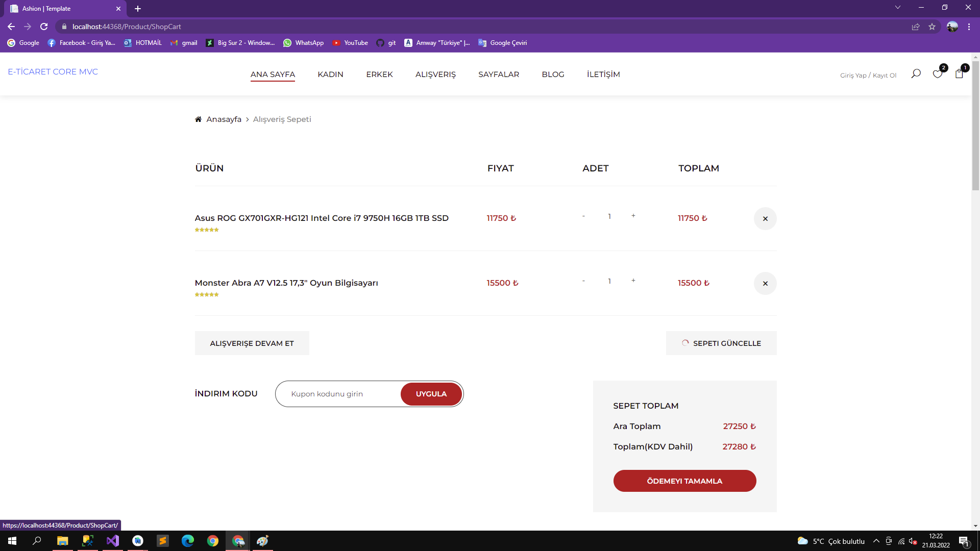This screenshot has height=551, width=980.
Task: Open Sublime Text from taskbar
Action: coord(163,541)
